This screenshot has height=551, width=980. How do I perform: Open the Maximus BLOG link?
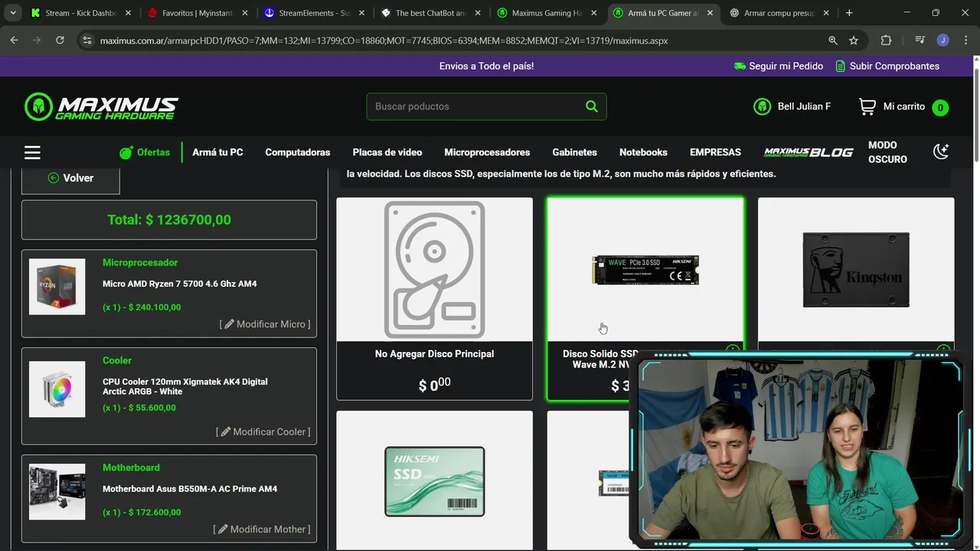click(x=808, y=152)
